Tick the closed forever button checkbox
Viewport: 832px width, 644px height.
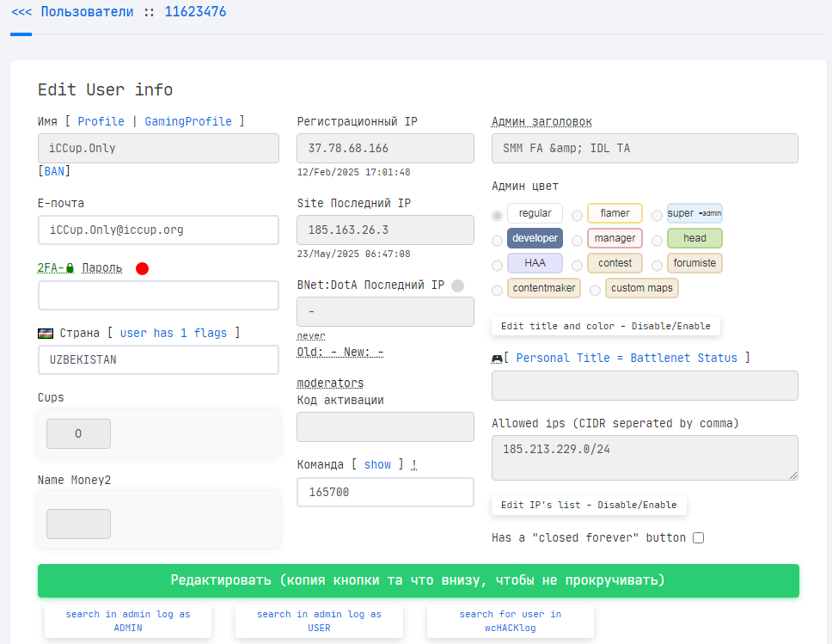tap(699, 538)
